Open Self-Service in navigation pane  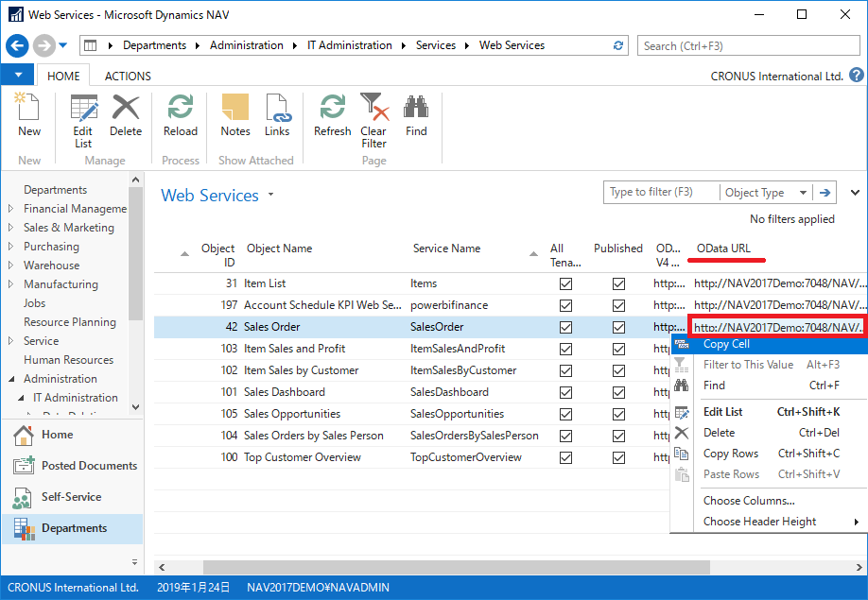(x=72, y=497)
